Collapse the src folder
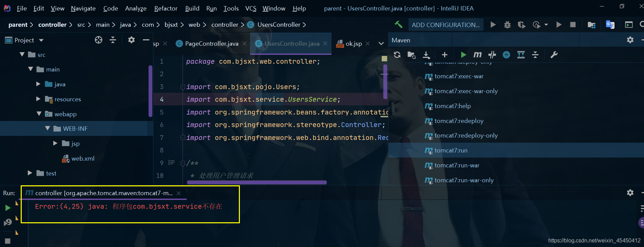Image resolution: width=644 pixels, height=247 pixels. (x=22, y=54)
